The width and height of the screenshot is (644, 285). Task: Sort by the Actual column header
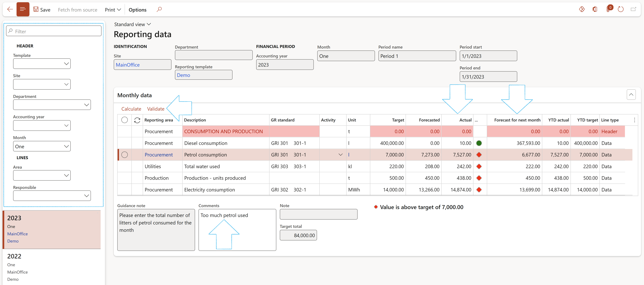457,120
